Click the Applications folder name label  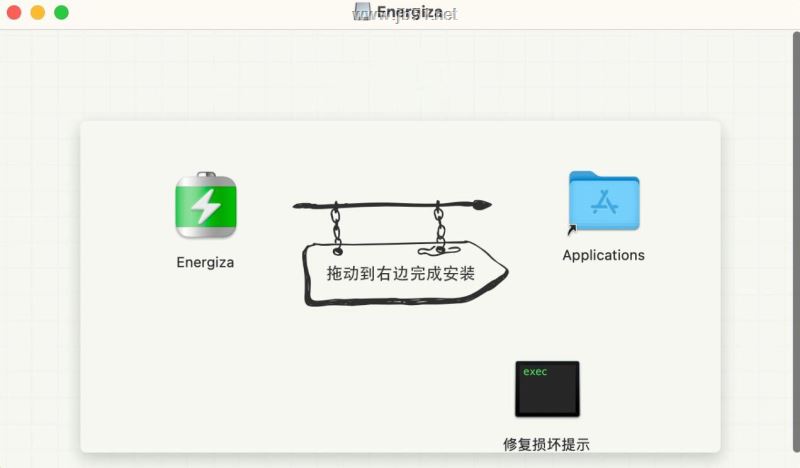click(604, 255)
